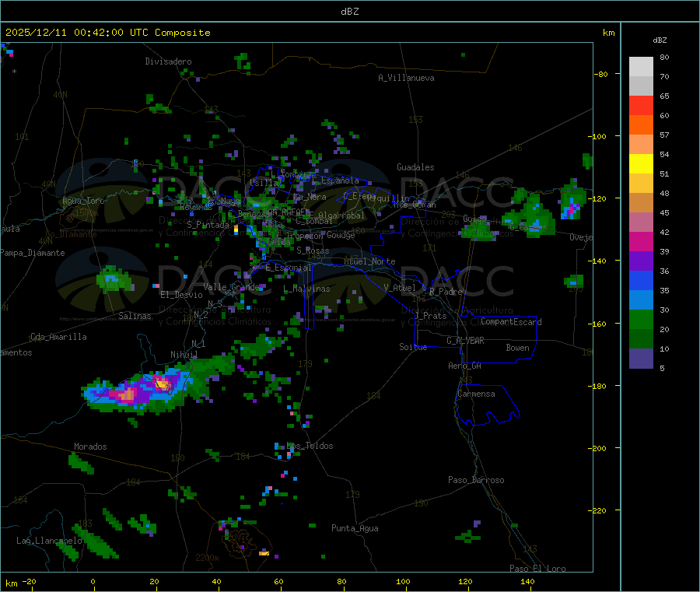This screenshot has width=700, height=592.
Task: Click the 80 dBZ light gray legend swatch
Action: (x=641, y=67)
